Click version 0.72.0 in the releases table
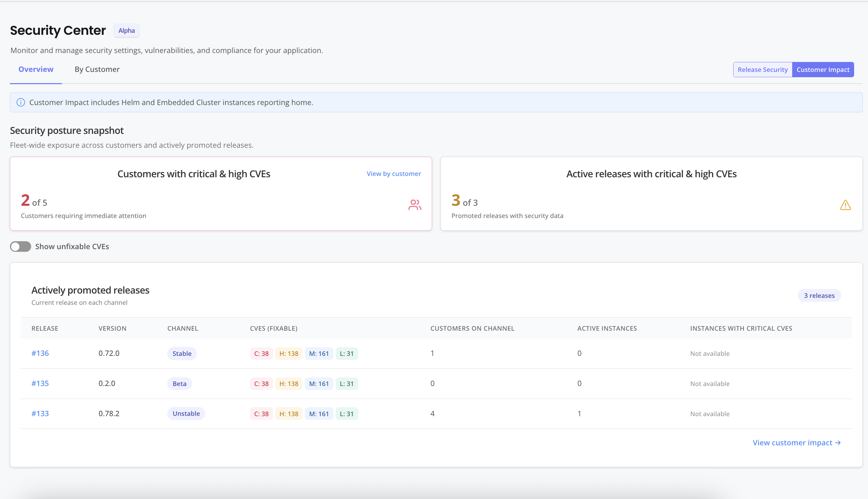Viewport: 868px width, 499px height. (109, 353)
